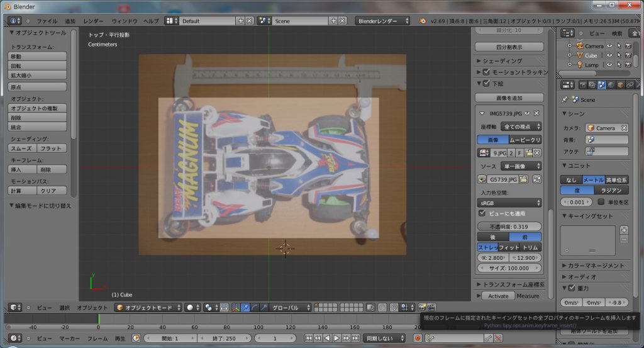Screen dimensions: 644x348
Task: Click the OpenGL render animation clapper icon
Action: pos(431,307)
